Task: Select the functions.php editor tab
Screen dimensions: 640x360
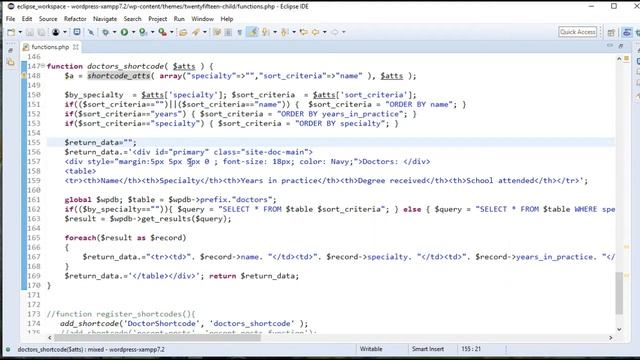Action: pyautogui.click(x=50, y=47)
